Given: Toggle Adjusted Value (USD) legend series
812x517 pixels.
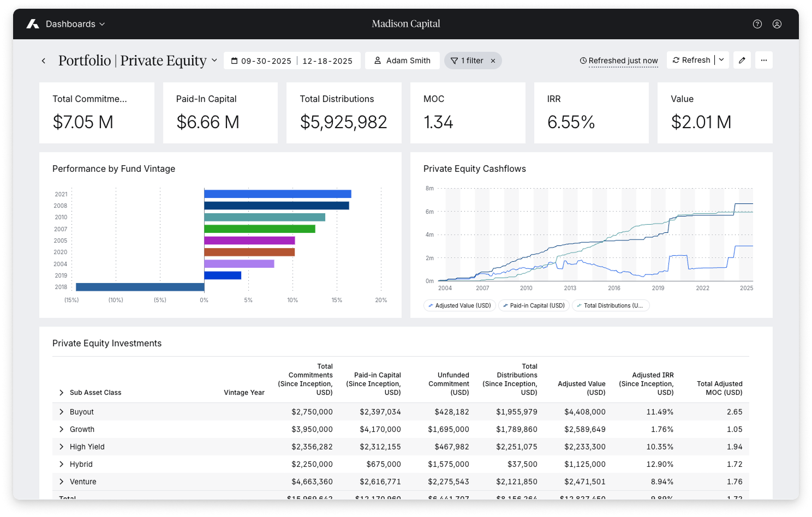Looking at the screenshot, I should [x=459, y=305].
